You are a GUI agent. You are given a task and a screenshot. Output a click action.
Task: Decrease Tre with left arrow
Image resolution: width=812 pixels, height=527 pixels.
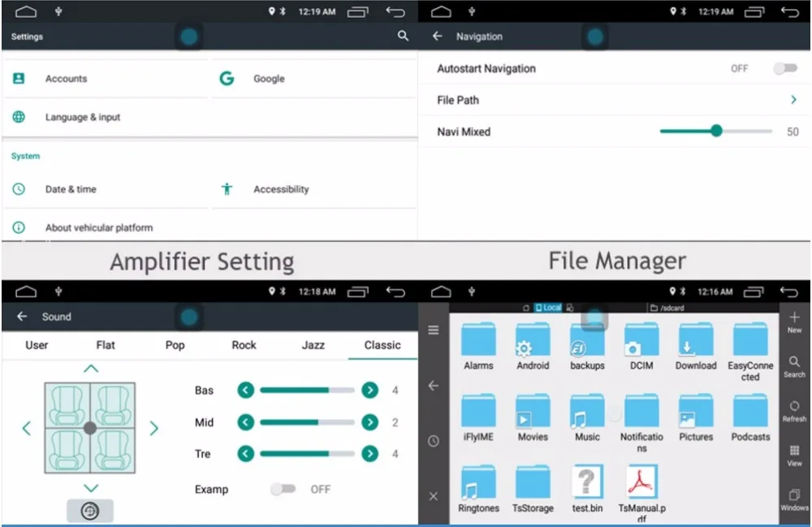pyautogui.click(x=245, y=453)
